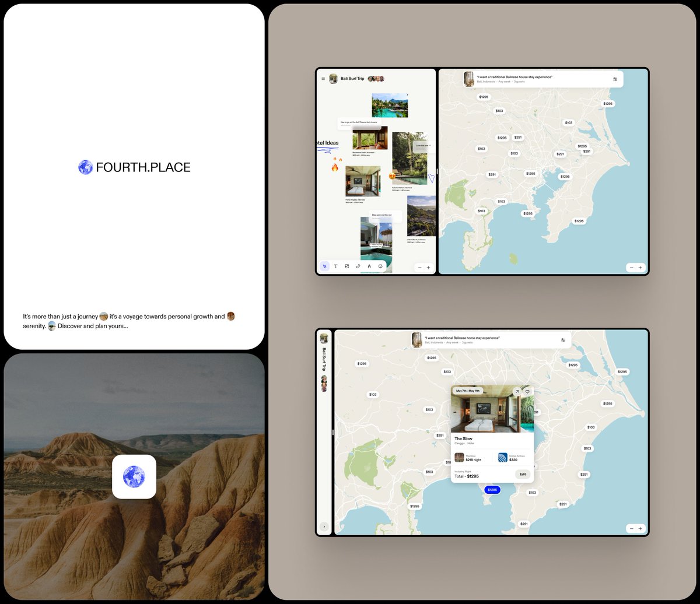This screenshot has height=604, width=700.
Task: Click Bali Surf Trip thumbnail in split-view header
Action: click(334, 79)
